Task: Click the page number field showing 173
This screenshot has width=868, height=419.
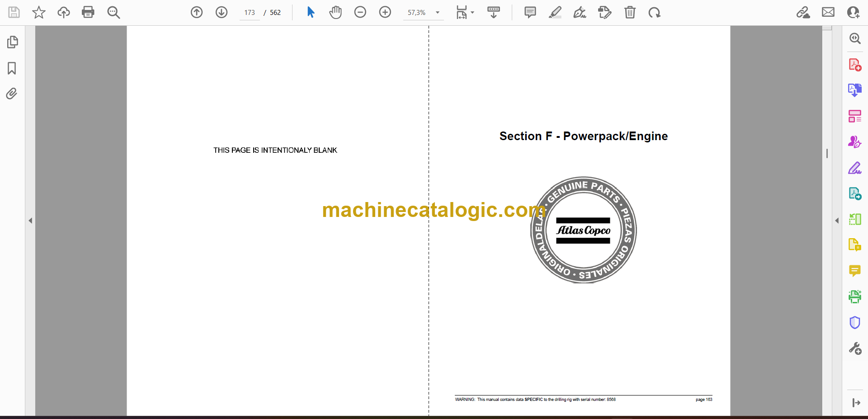Action: point(250,13)
